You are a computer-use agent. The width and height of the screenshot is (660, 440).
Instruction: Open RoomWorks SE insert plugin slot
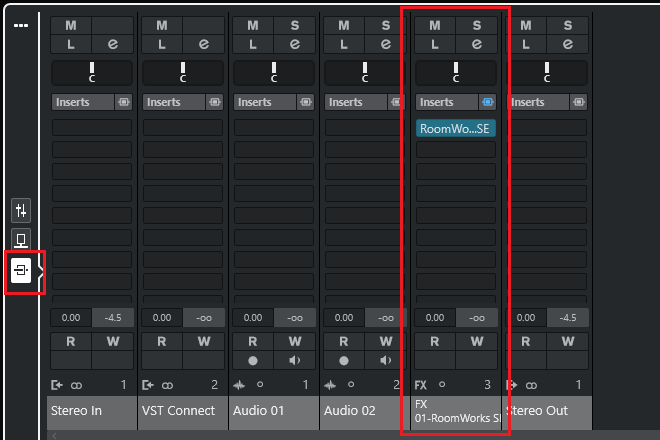455,128
